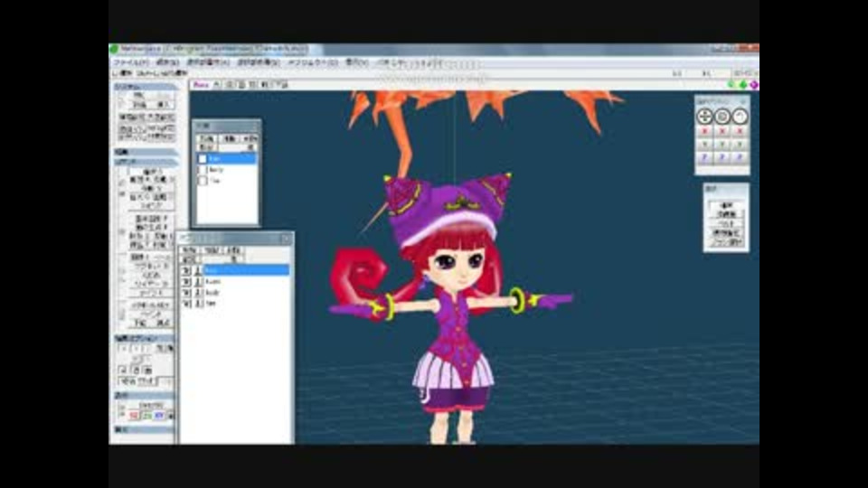Image resolution: width=868 pixels, height=488 pixels.
Task: Toggle the lock icon of the selected top object
Action: point(198,270)
